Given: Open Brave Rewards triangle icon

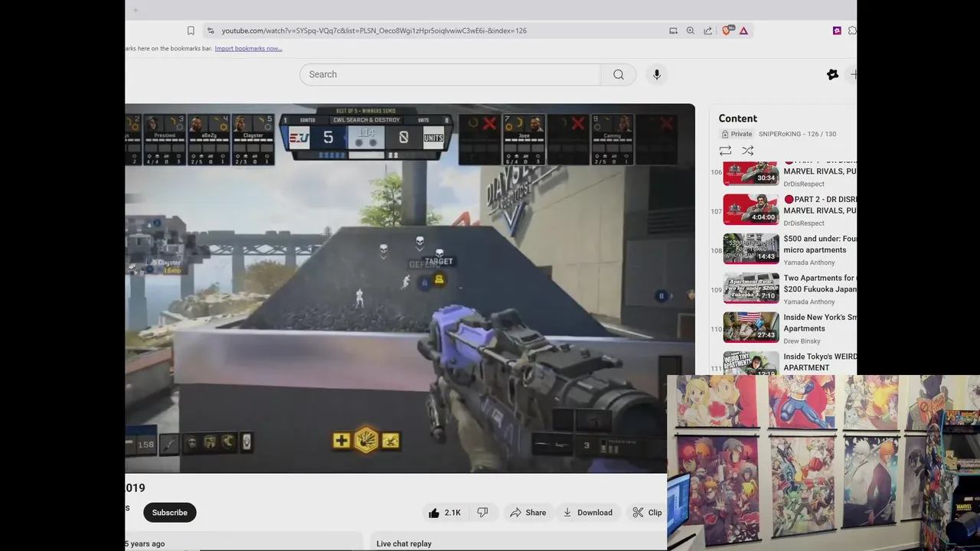Looking at the screenshot, I should tap(743, 31).
